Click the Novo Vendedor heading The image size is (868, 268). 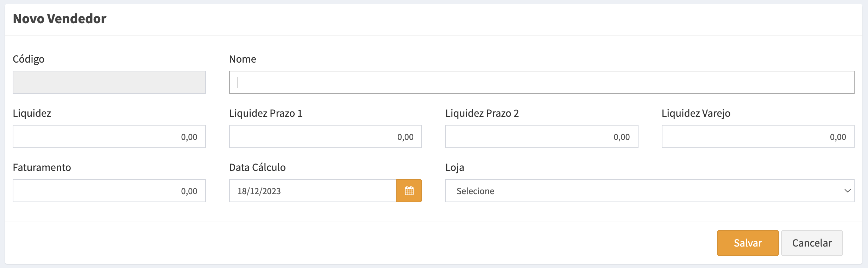59,19
